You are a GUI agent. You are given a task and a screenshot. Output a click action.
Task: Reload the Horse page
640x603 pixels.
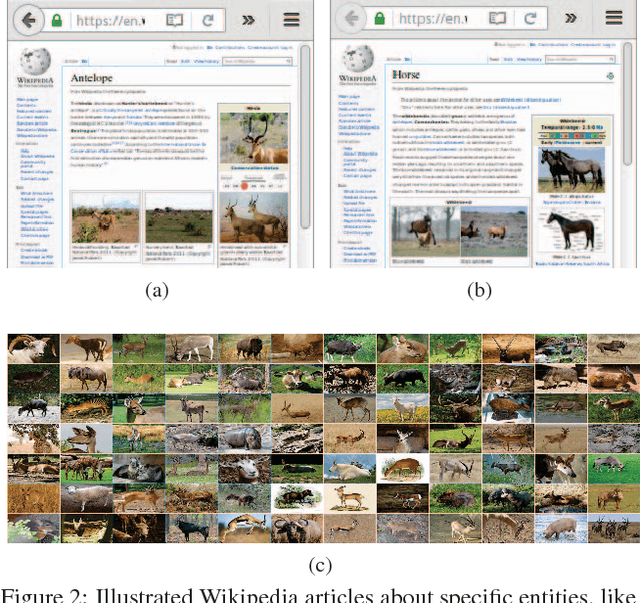pyautogui.click(x=530, y=18)
